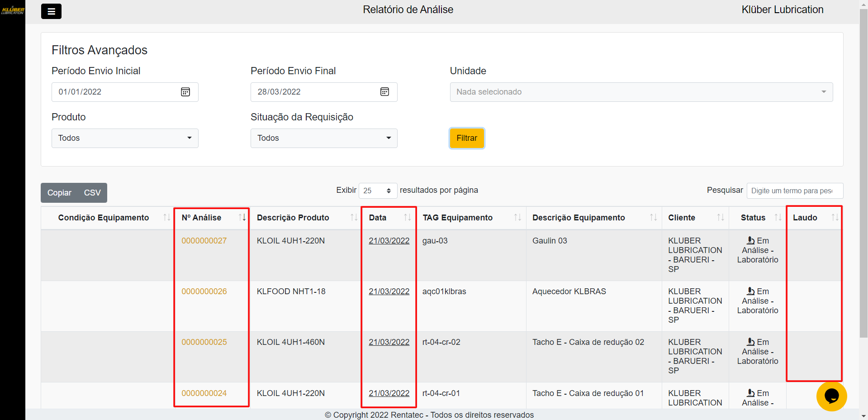Open calendar picker for Período Envio Final

point(384,92)
